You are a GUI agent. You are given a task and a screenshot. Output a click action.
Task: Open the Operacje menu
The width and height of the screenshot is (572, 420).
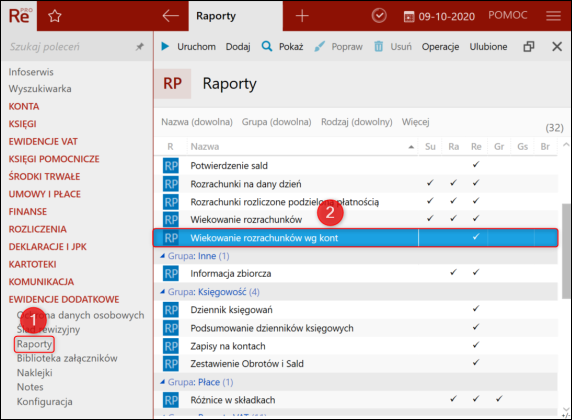click(440, 47)
